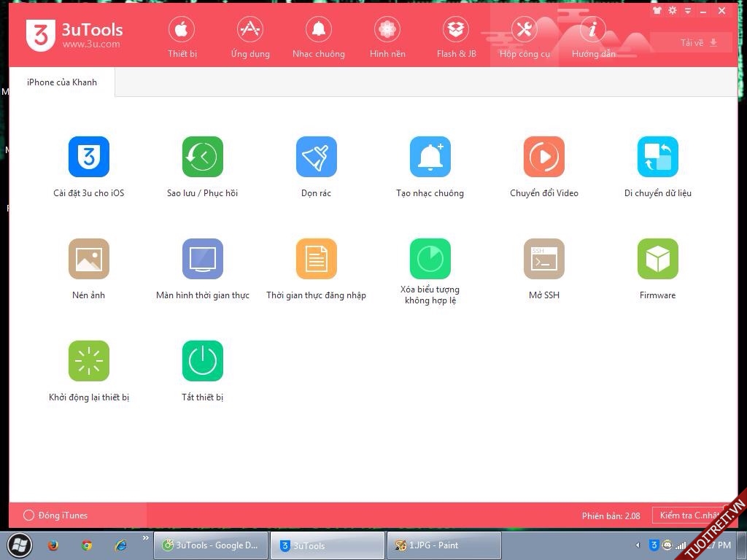Open the Nhạc chuông section
Screen dimensions: 747x560
click(318, 38)
